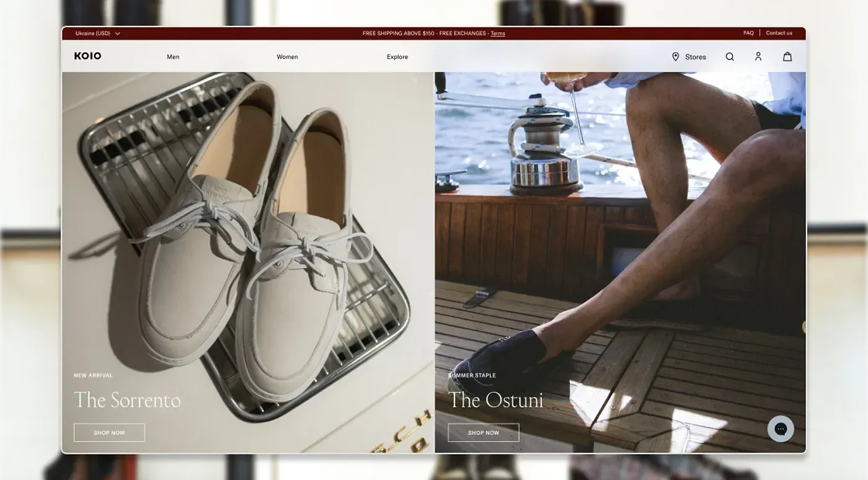Click the chevron beside Ukraine (USD)
The height and width of the screenshot is (480, 868).
coord(117,33)
